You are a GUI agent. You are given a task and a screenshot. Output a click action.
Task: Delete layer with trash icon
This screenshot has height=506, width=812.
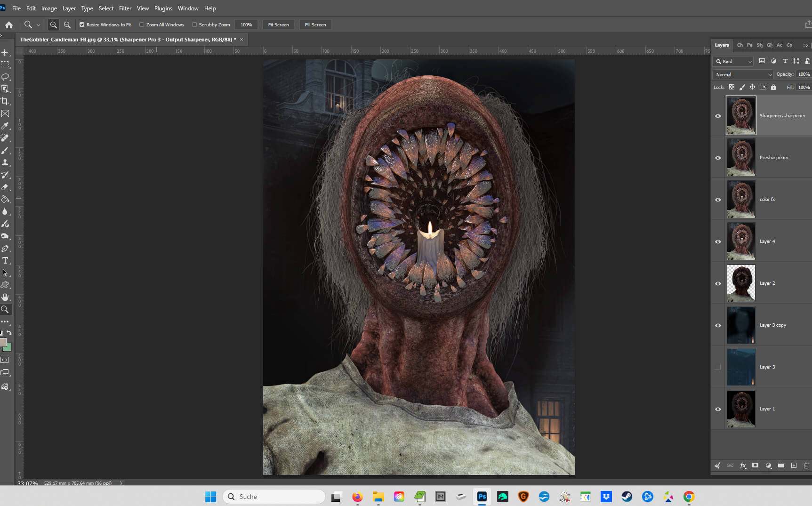(806, 465)
